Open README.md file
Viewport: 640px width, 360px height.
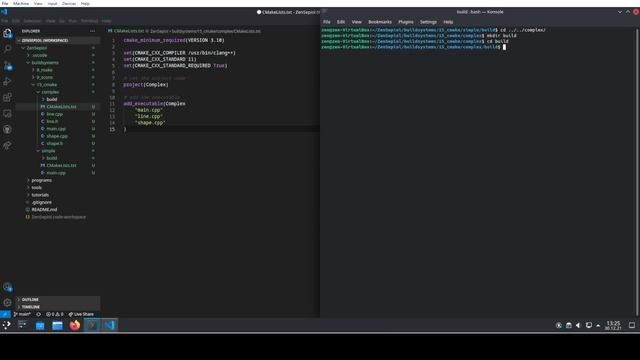58,209
